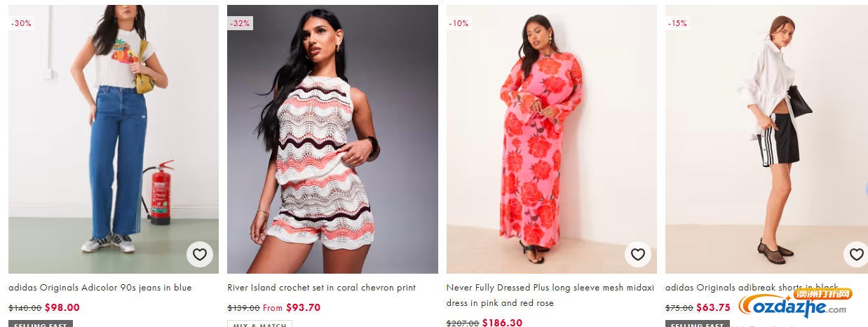Open the pink and red rose dress photo
This screenshot has width=868, height=327.
[x=552, y=139]
